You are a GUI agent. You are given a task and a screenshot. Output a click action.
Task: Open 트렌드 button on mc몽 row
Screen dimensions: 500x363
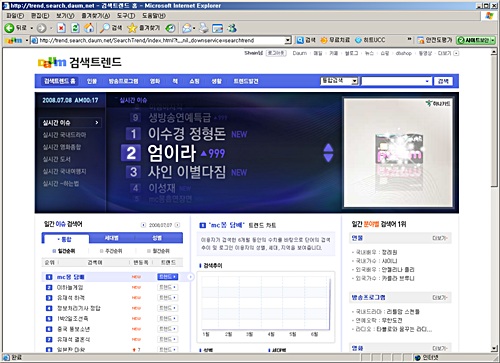(x=168, y=277)
